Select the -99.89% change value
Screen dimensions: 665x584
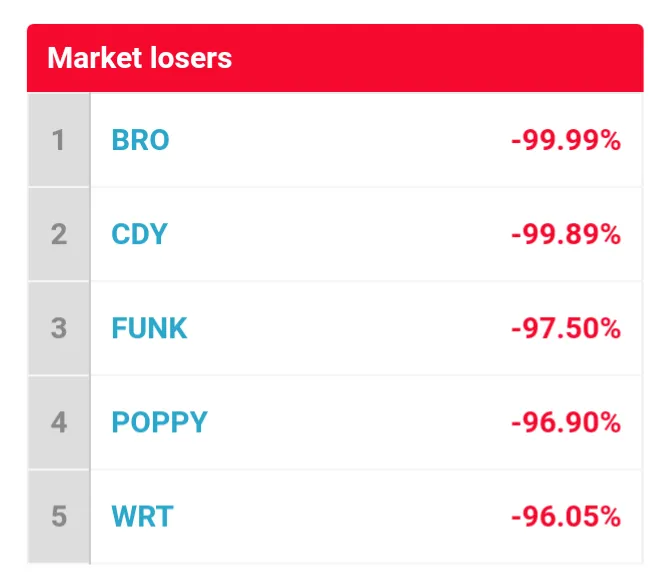coord(566,234)
